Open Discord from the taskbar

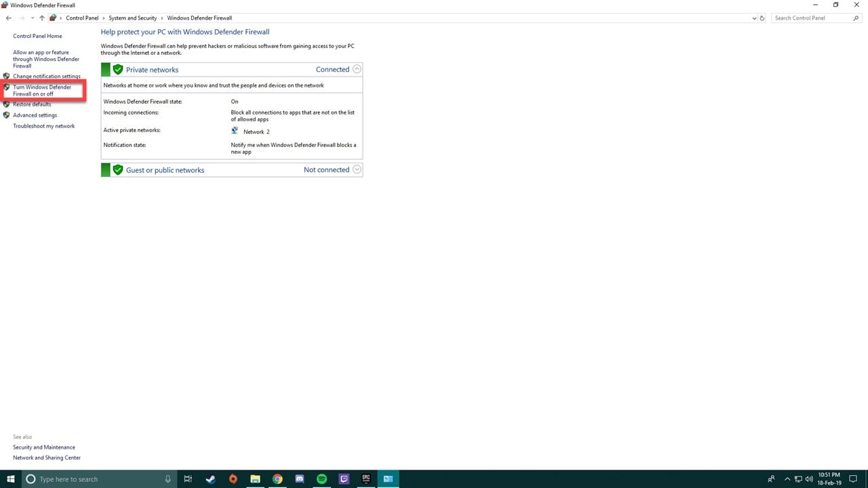tap(300, 479)
